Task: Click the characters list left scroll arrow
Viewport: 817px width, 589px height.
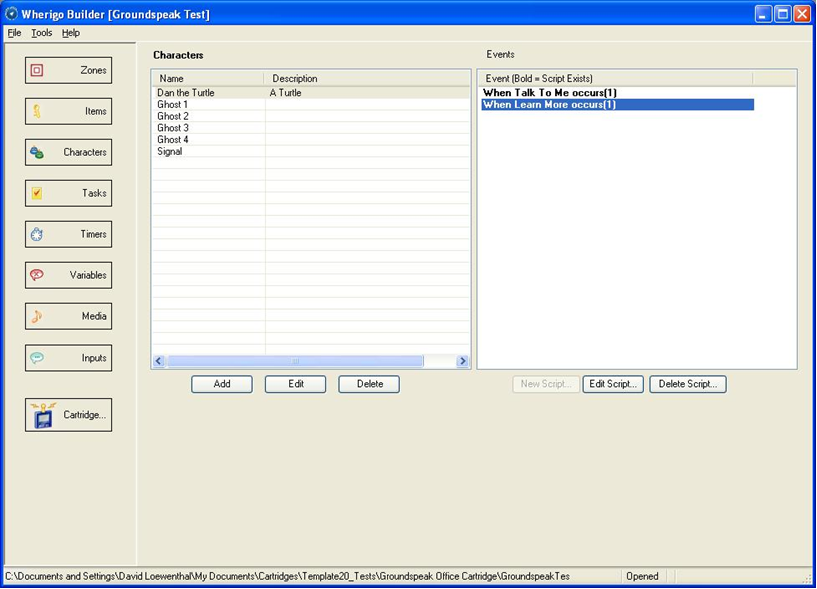Action: (x=159, y=361)
